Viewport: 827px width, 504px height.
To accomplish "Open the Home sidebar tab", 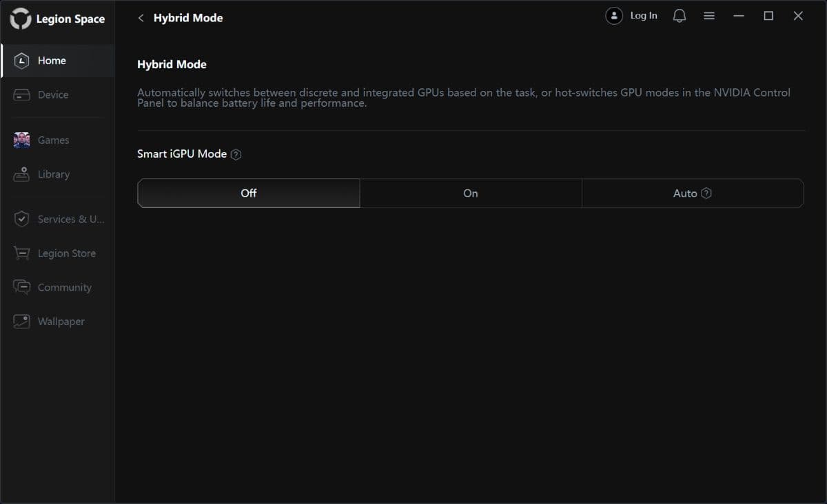I will tap(52, 61).
